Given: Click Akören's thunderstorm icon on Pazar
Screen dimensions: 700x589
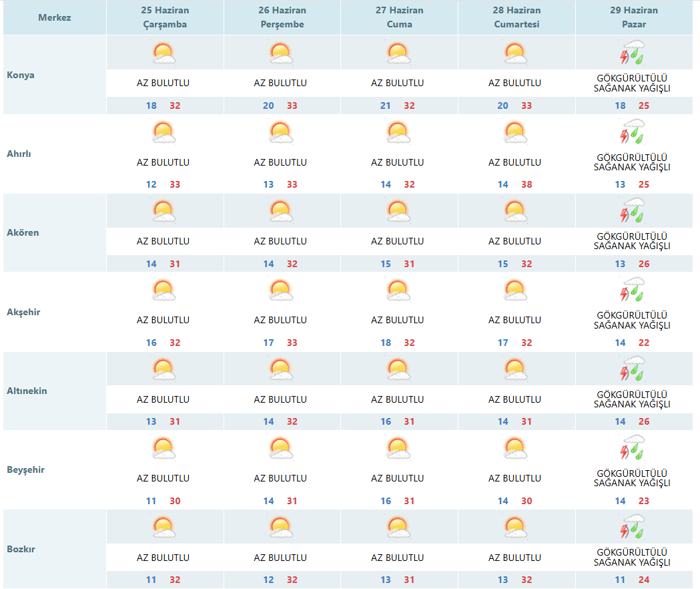Looking at the screenshot, I should pos(633,210).
